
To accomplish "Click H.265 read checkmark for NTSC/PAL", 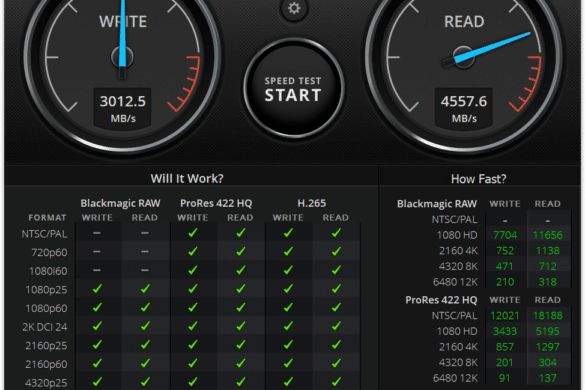I will tap(336, 233).
